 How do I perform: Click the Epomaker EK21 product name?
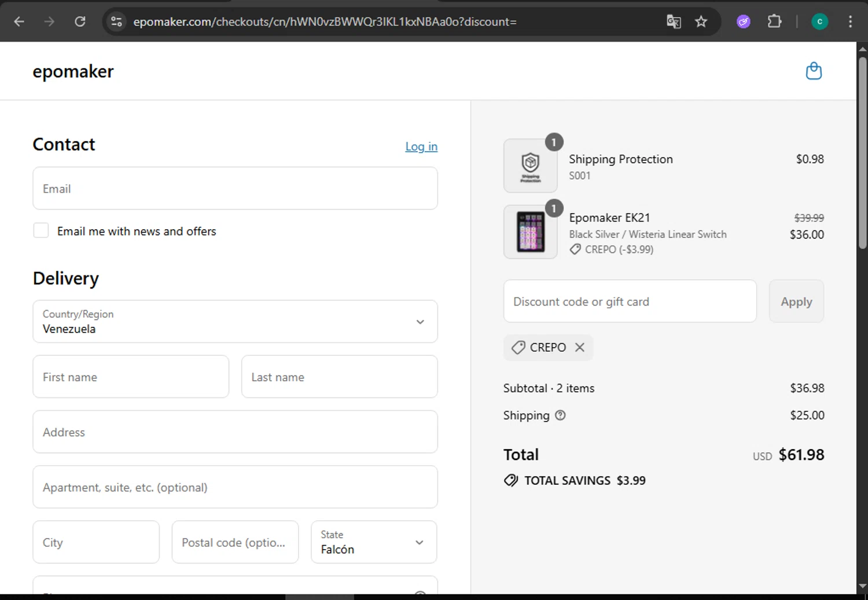coord(609,218)
